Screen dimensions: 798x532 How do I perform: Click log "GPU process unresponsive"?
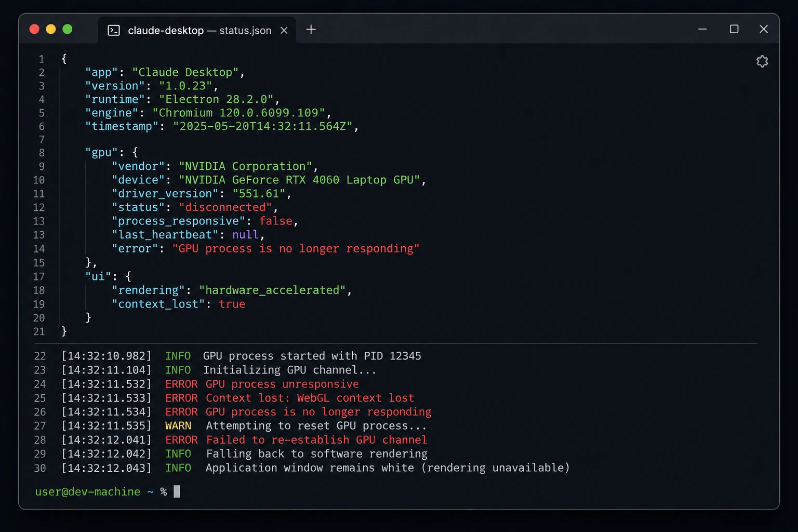click(282, 384)
